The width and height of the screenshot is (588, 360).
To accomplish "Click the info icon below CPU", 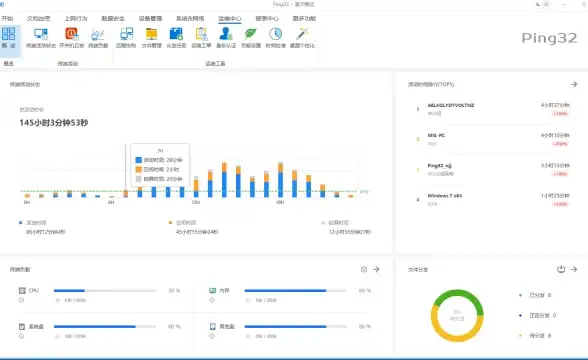I will [x=21, y=300].
